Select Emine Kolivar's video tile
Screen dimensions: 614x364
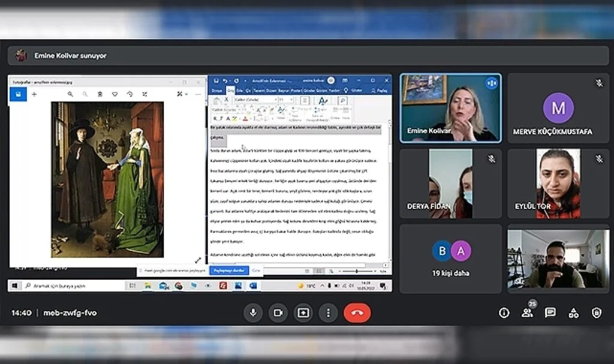(x=450, y=108)
